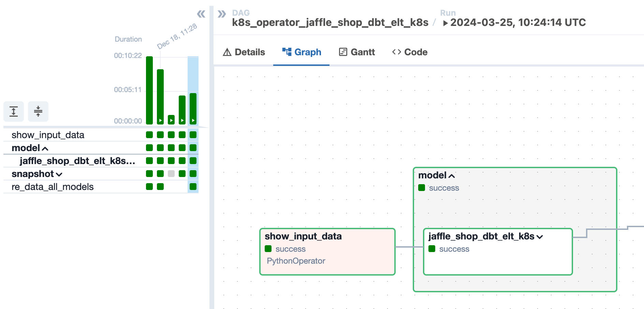Click re_data_all_models status square for selected run
This screenshot has width=644, height=309.
(x=193, y=187)
